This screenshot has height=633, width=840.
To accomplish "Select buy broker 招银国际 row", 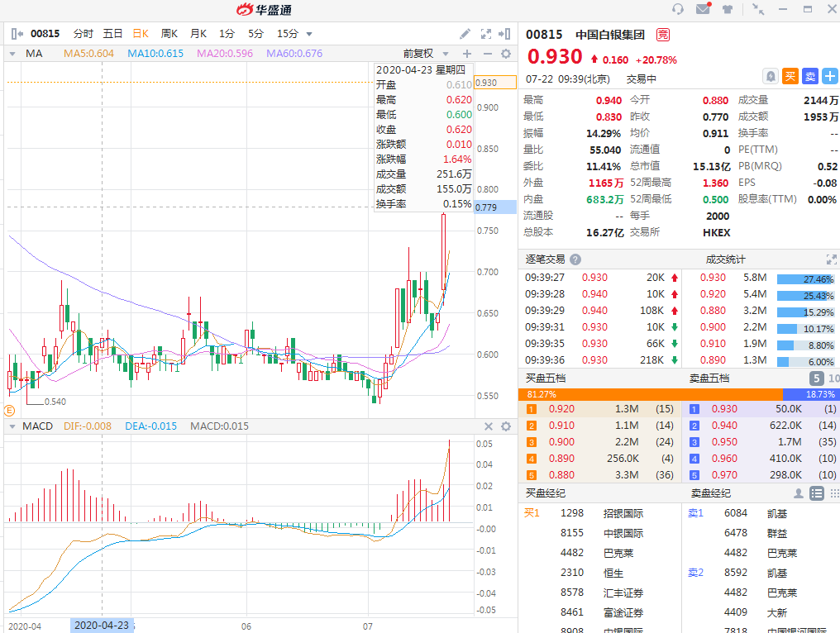I will click(x=600, y=513).
